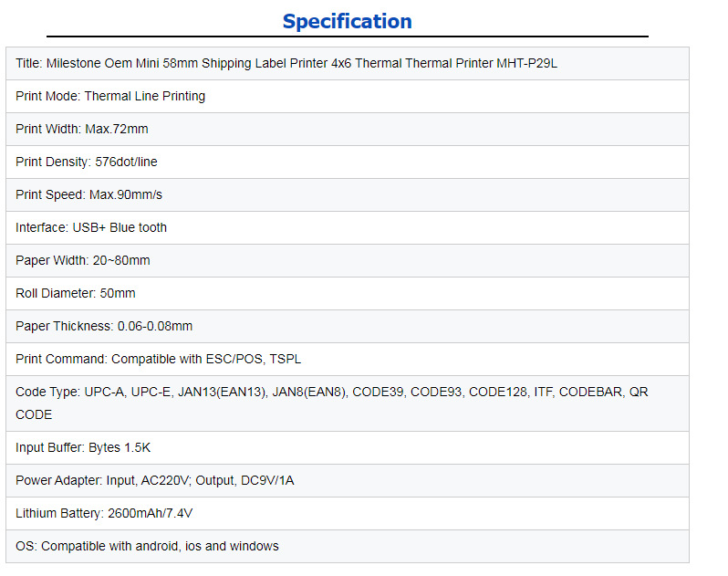Click the TSPL text in Print Command

point(283,360)
